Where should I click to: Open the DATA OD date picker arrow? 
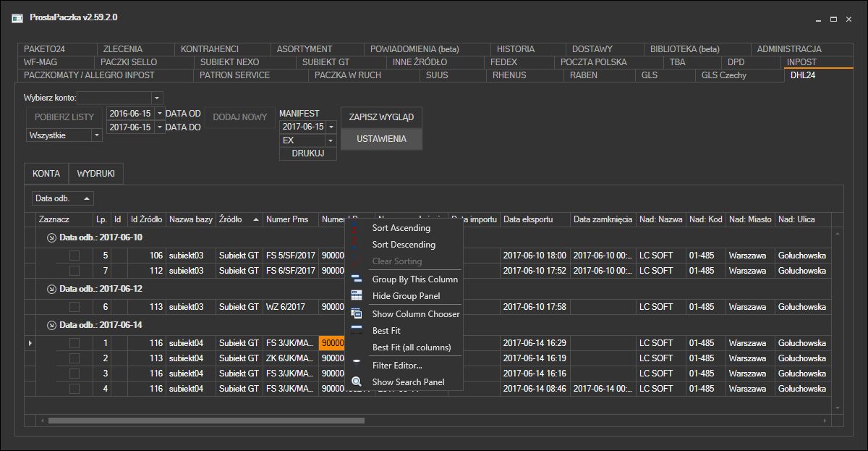tap(159, 114)
